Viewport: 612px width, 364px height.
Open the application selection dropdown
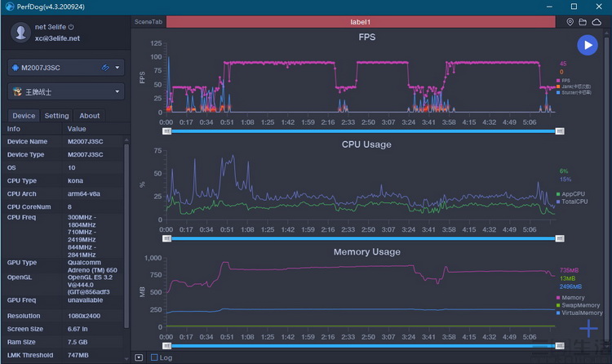point(66,91)
